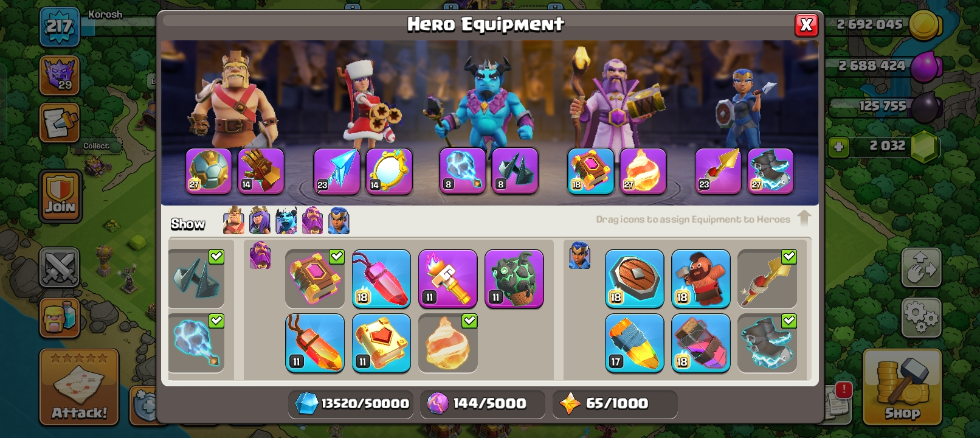The image size is (980, 438).
Task: Select the Hog Rider Puppet equipment
Action: (x=700, y=279)
